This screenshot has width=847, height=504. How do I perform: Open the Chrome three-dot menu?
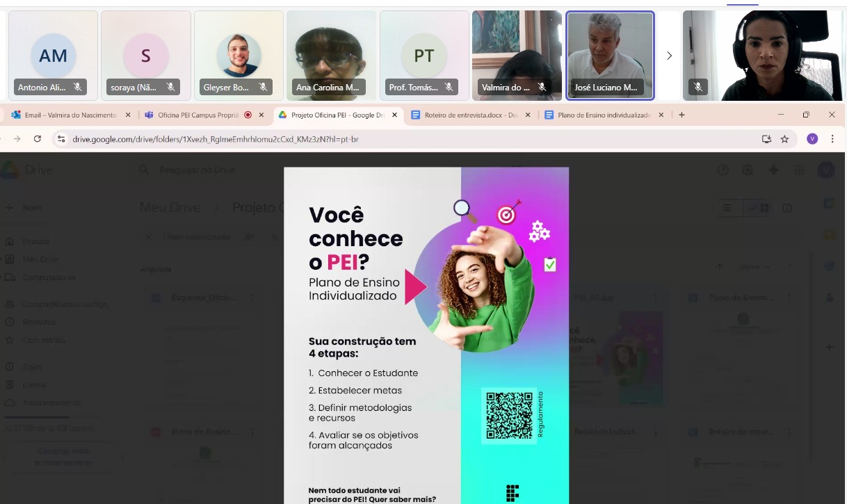click(832, 139)
